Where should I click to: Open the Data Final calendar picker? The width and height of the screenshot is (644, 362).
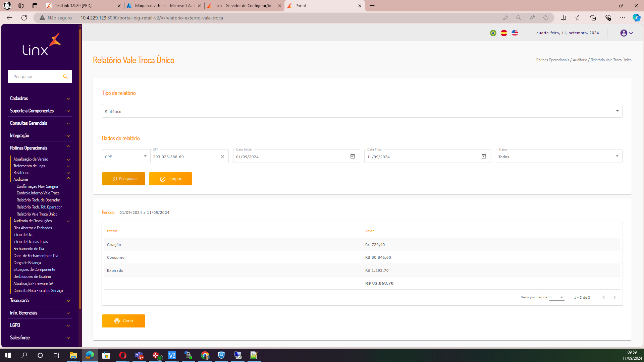pyautogui.click(x=484, y=156)
